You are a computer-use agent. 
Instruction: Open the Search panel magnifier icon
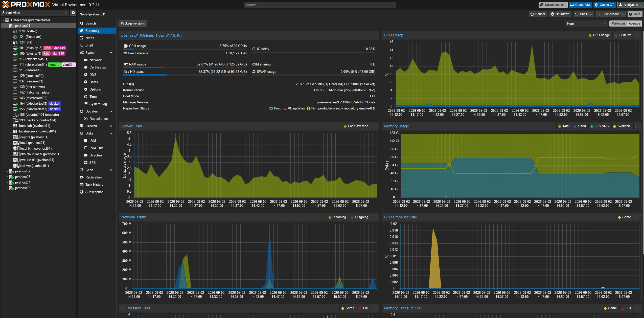coord(82,23)
